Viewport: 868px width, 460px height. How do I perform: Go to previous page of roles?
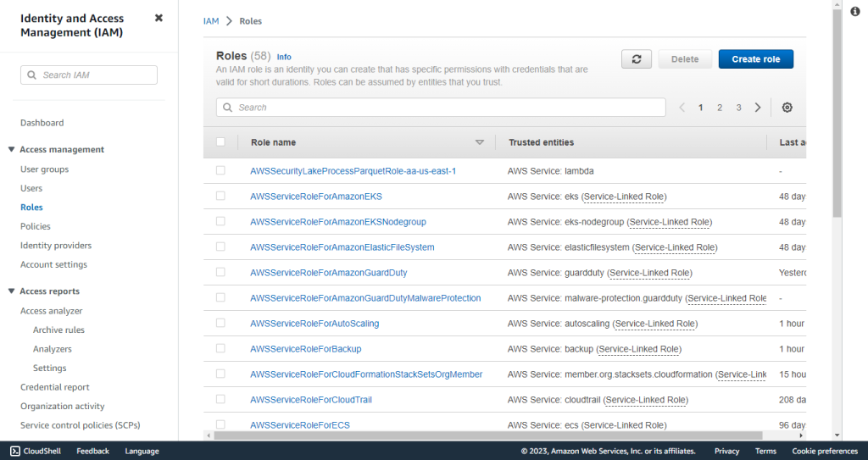682,108
